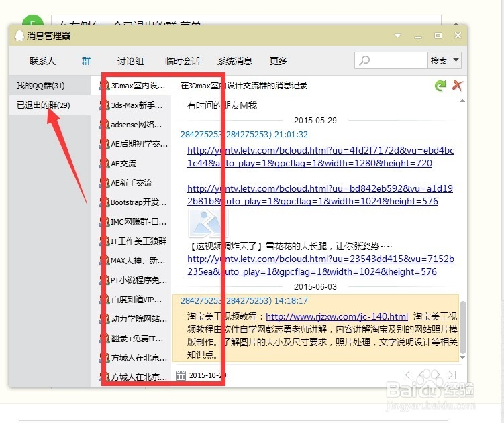This screenshot has width=504, height=423.
Task: Click the broken image placeholder thumbnail
Action: (x=208, y=223)
